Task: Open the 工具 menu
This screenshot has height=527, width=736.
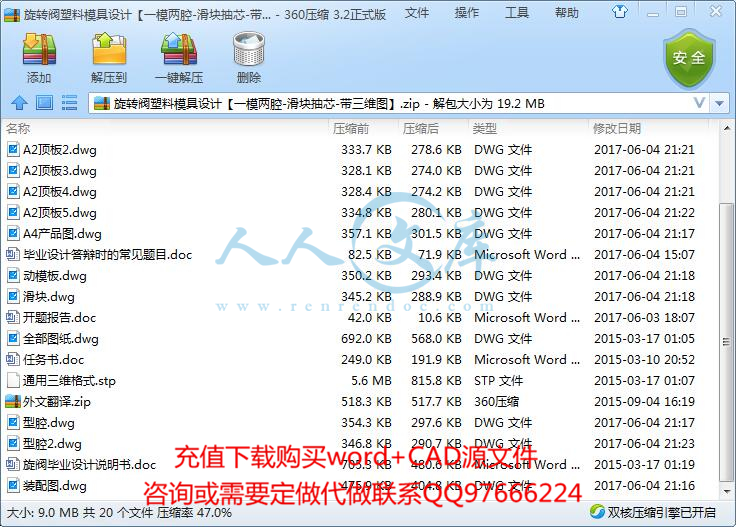Action: pos(517,13)
